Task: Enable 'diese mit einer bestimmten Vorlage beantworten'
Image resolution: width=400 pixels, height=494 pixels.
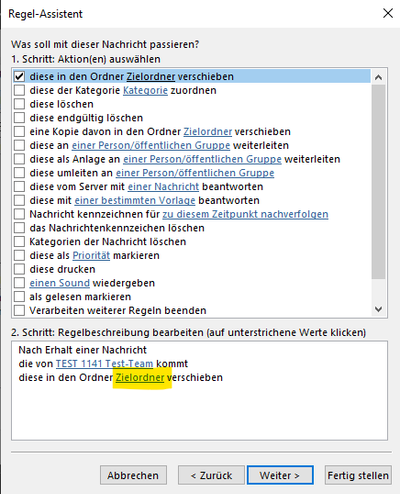Action: coord(19,200)
